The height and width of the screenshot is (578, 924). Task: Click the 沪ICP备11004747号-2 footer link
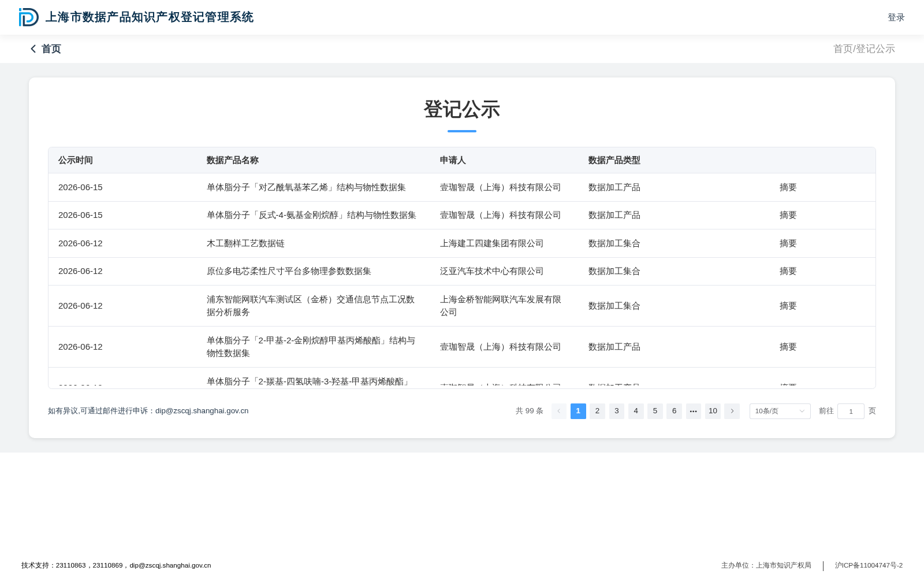[869, 565]
